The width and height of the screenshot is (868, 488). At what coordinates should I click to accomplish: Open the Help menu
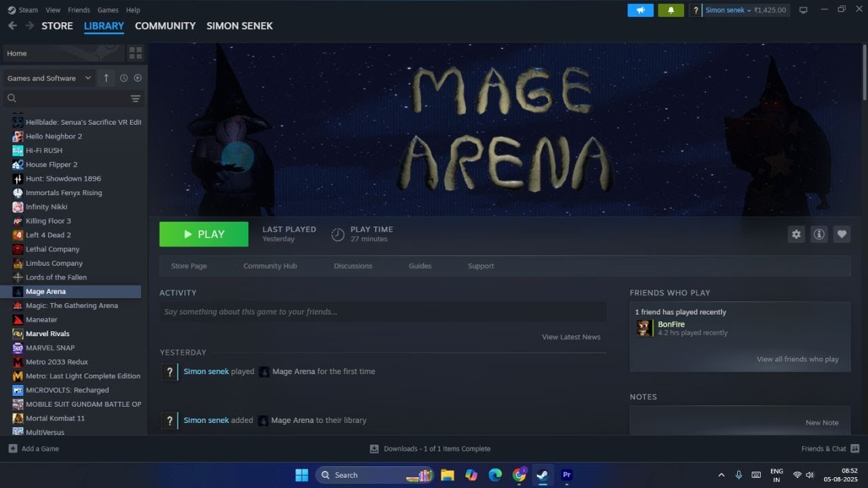[x=133, y=10]
